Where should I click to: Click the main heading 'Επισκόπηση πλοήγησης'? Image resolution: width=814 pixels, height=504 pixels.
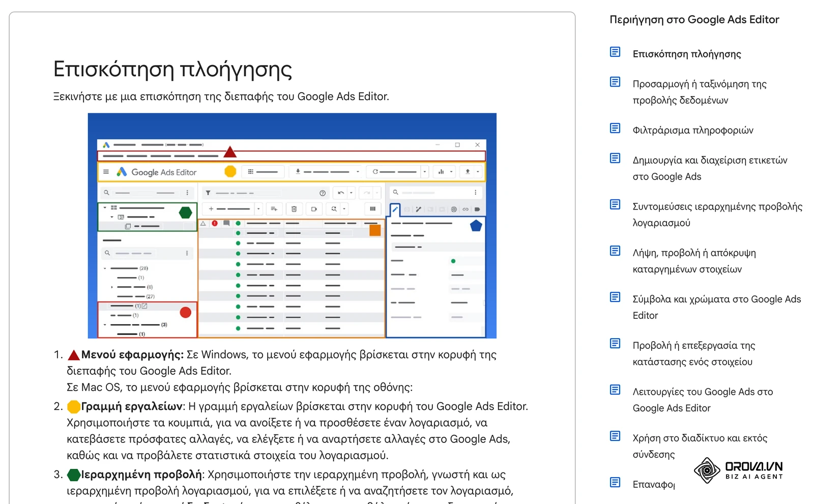[x=172, y=69]
